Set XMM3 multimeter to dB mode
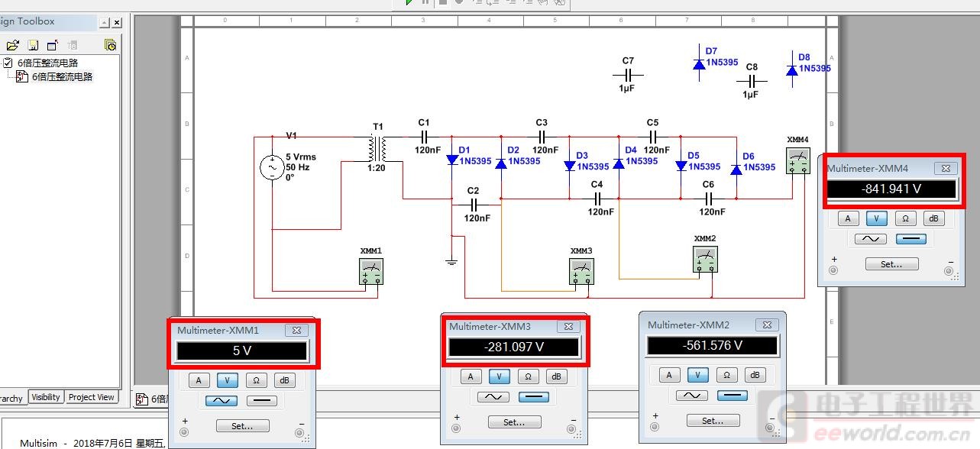This screenshot has width=980, height=449. coord(557,376)
